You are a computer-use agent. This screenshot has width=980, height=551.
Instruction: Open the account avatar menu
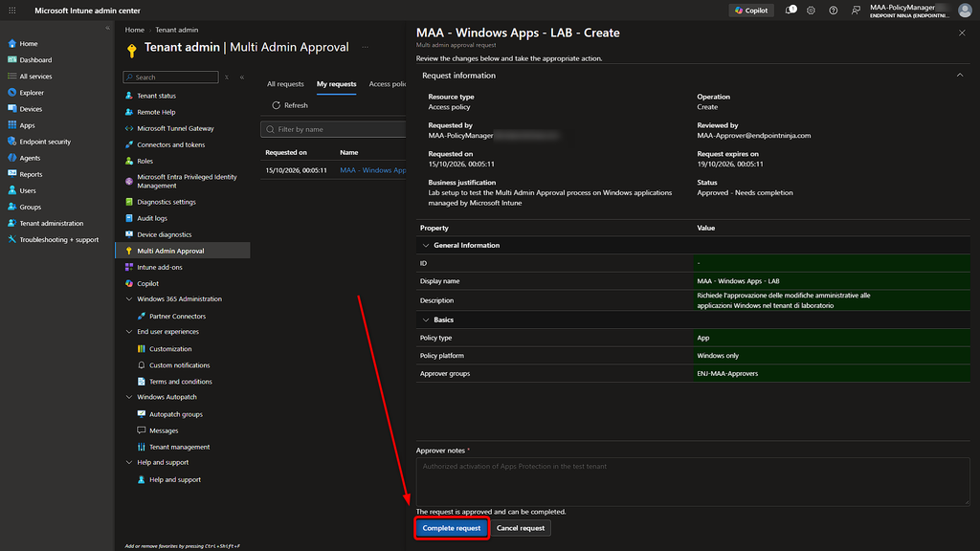pos(965,10)
